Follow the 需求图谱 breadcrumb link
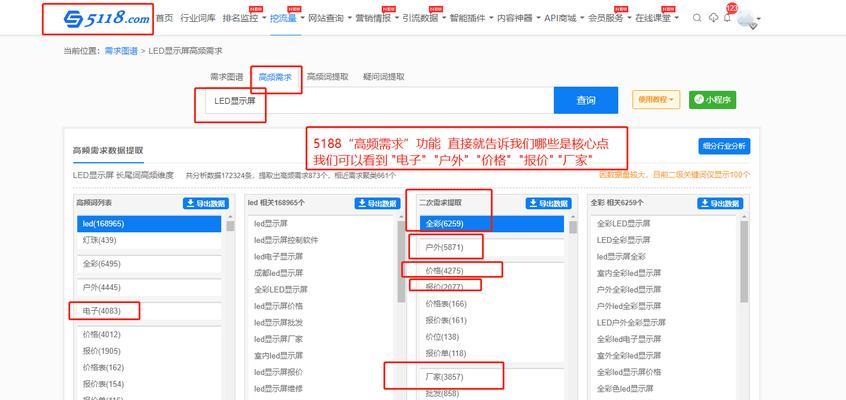Screen dimensions: 846x400 121,51
